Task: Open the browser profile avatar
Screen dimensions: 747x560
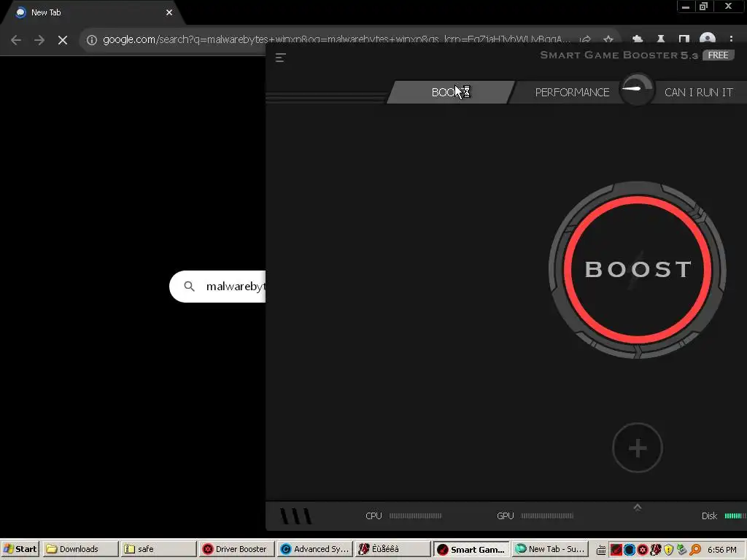Action: point(707,39)
